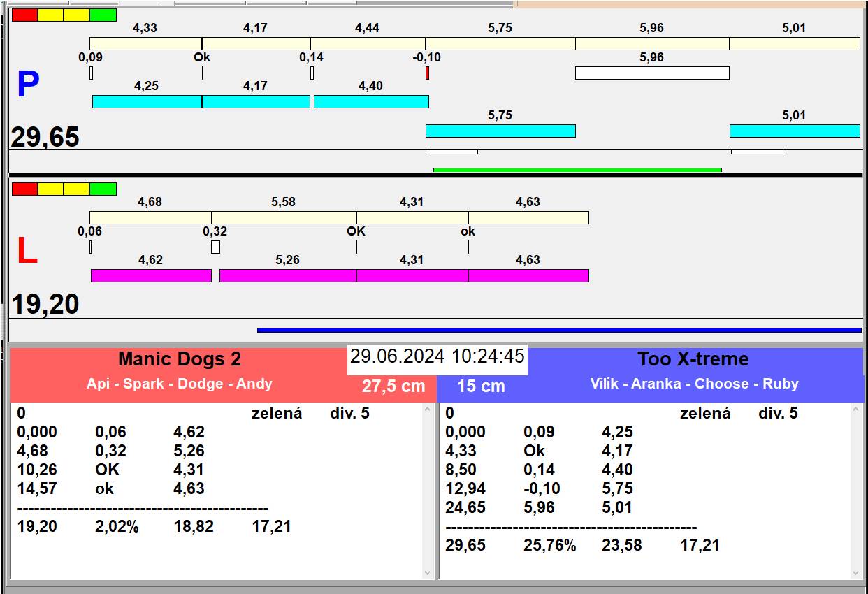Click the Manic Dogs 2 team header
Image resolution: width=868 pixels, height=594 pixels.
click(x=180, y=359)
